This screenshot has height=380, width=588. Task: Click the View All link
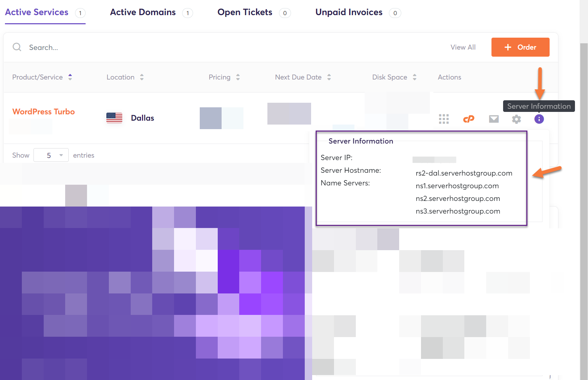tap(463, 47)
